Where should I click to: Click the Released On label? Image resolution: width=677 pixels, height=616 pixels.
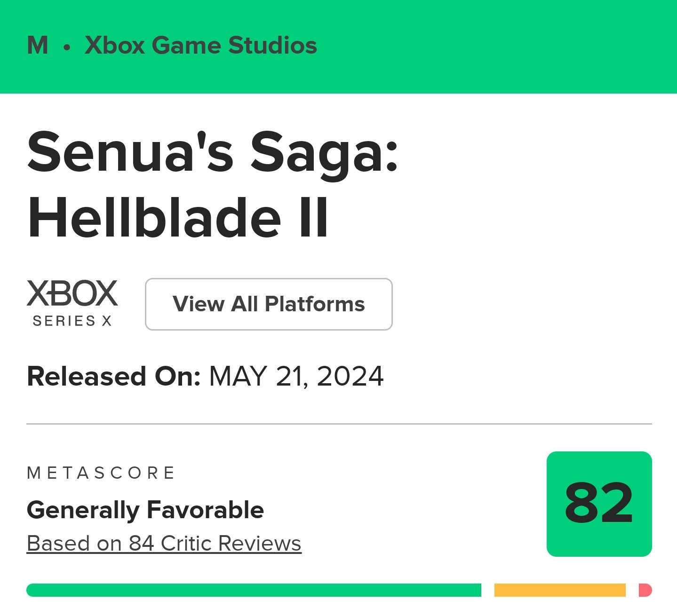(x=114, y=377)
